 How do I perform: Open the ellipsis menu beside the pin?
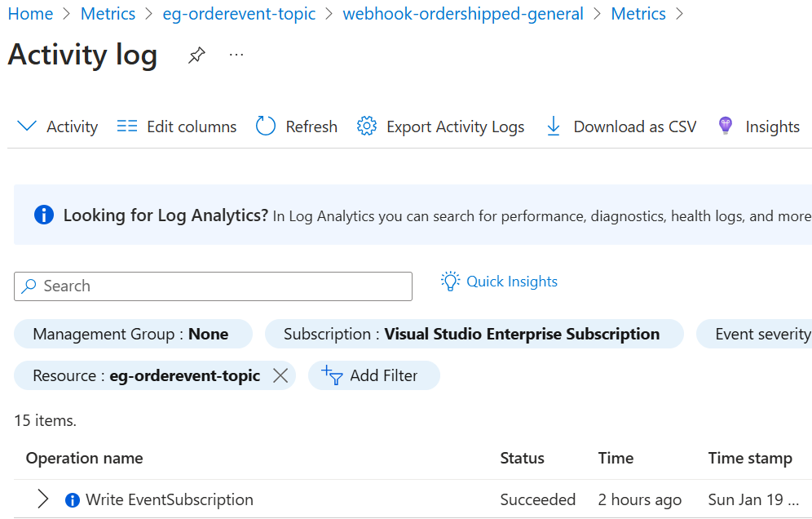[x=236, y=55]
